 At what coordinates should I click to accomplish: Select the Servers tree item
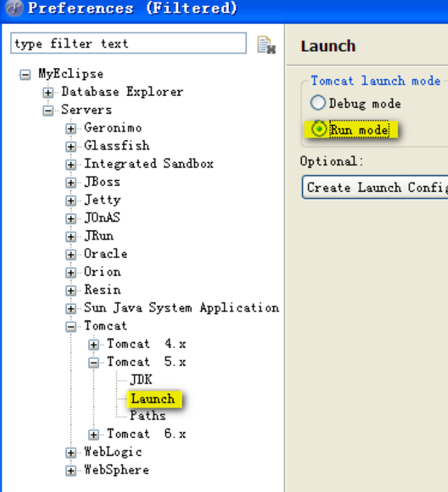pos(87,110)
